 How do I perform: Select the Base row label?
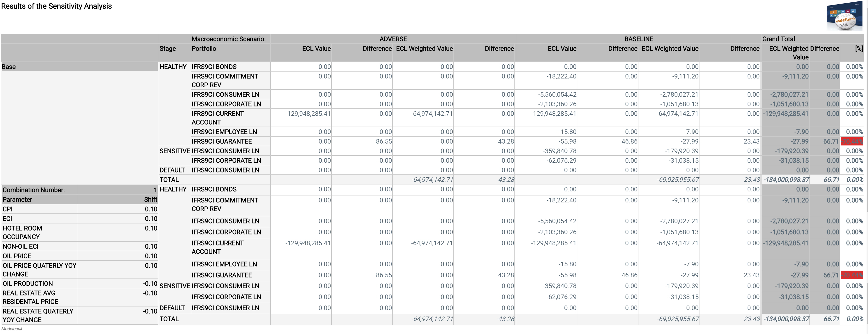point(9,67)
